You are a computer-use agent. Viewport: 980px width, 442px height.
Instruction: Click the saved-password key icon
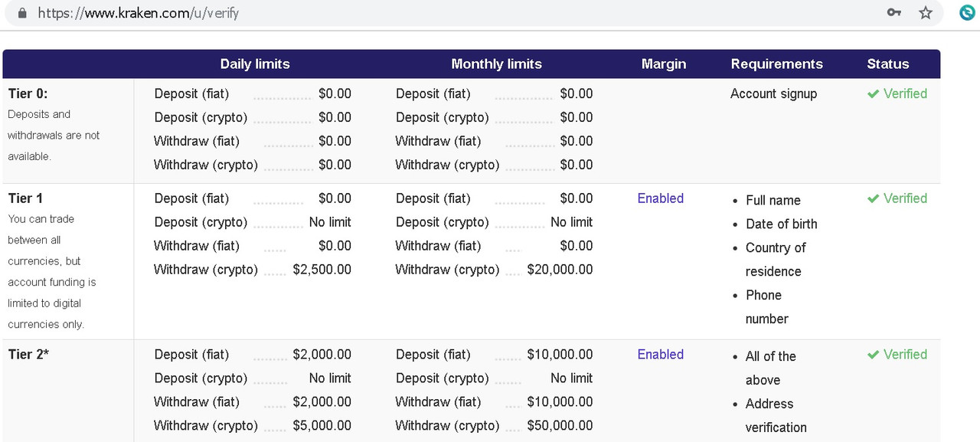click(x=893, y=12)
